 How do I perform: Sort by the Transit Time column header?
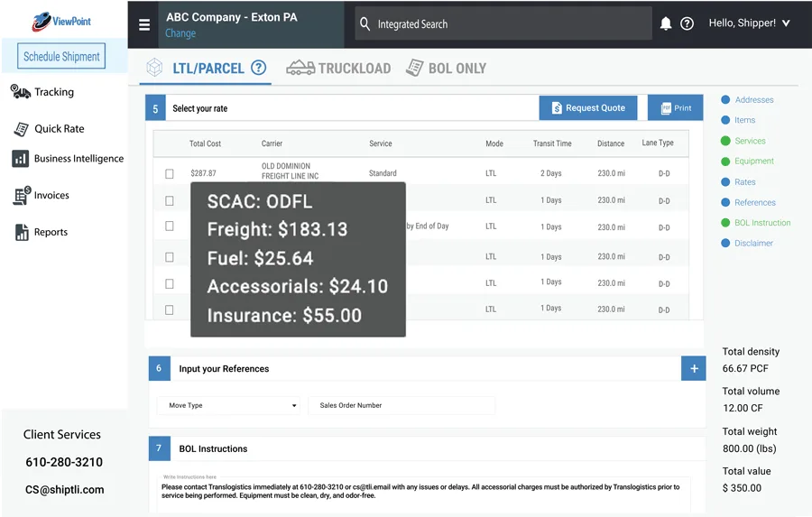(552, 143)
